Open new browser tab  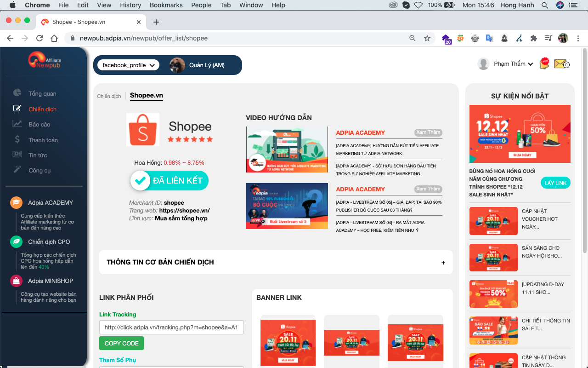point(156,22)
